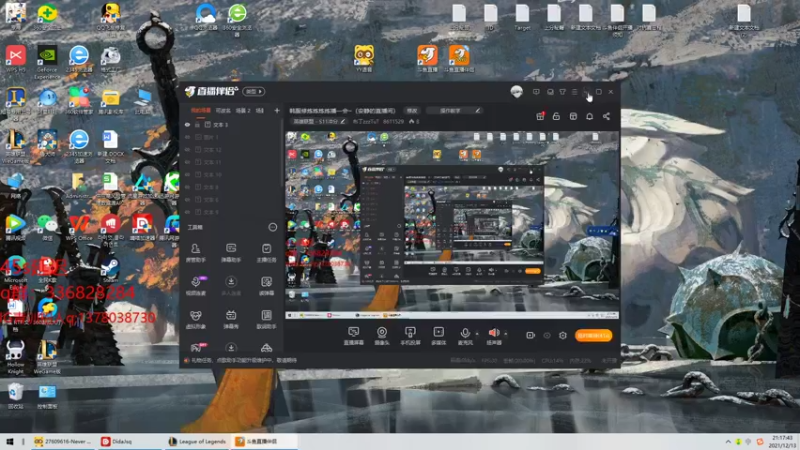
Task: Open the 主播任务 tool
Action: (x=266, y=252)
